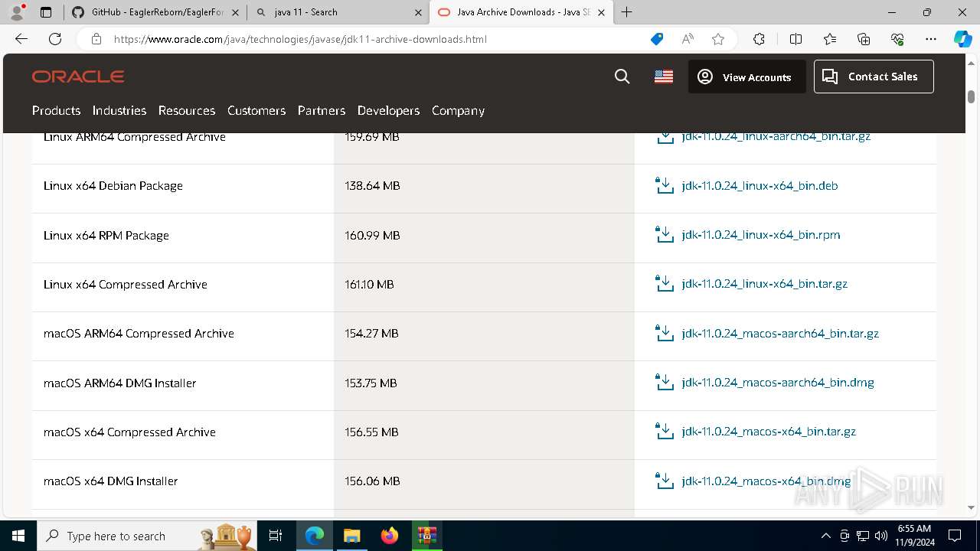Open the Favorites list

[830, 39]
